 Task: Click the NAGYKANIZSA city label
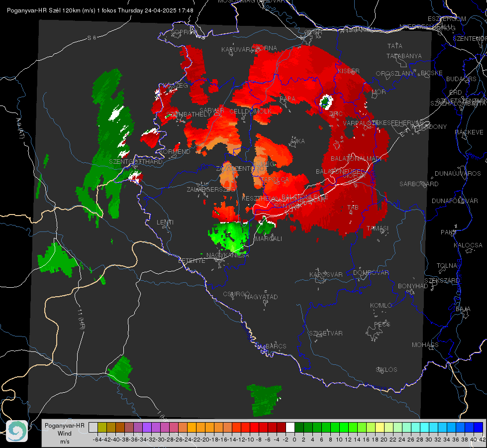click(x=228, y=255)
